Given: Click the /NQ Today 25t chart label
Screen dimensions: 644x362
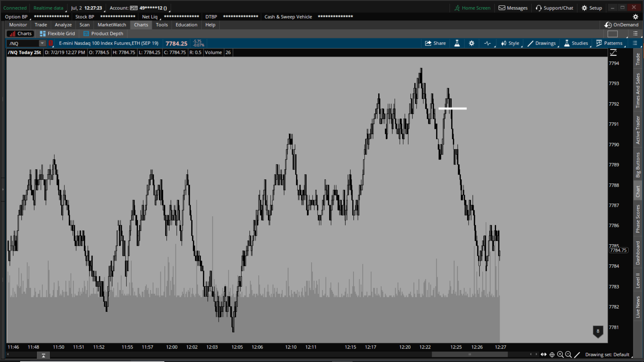Looking at the screenshot, I should point(24,53).
